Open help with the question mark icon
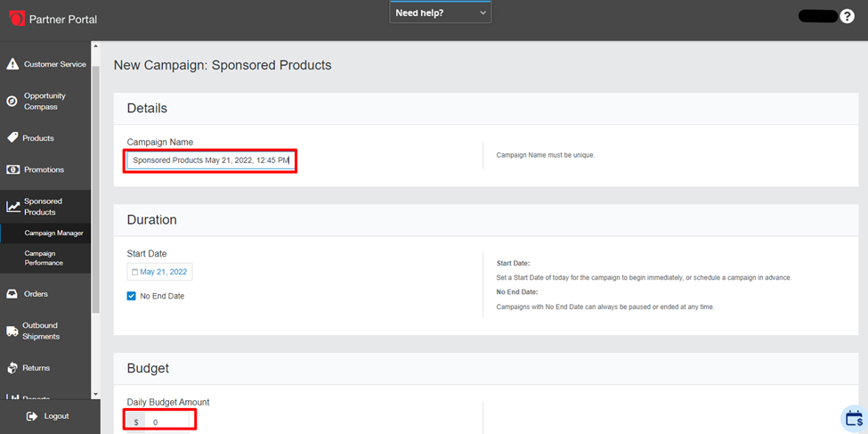This screenshot has height=434, width=868. click(847, 17)
